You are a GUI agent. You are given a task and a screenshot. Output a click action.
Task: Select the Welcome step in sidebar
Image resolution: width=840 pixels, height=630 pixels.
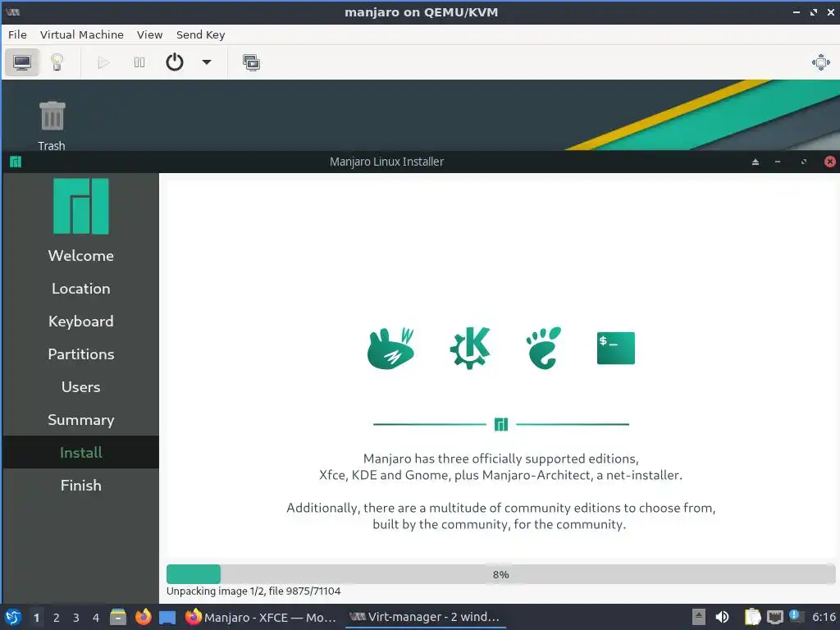pyautogui.click(x=81, y=256)
